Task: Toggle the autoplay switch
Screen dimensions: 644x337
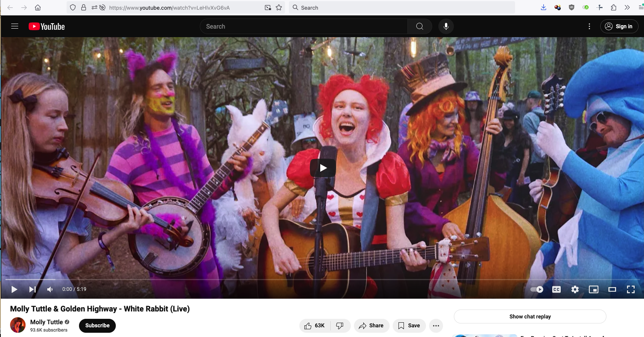Action: click(537, 289)
